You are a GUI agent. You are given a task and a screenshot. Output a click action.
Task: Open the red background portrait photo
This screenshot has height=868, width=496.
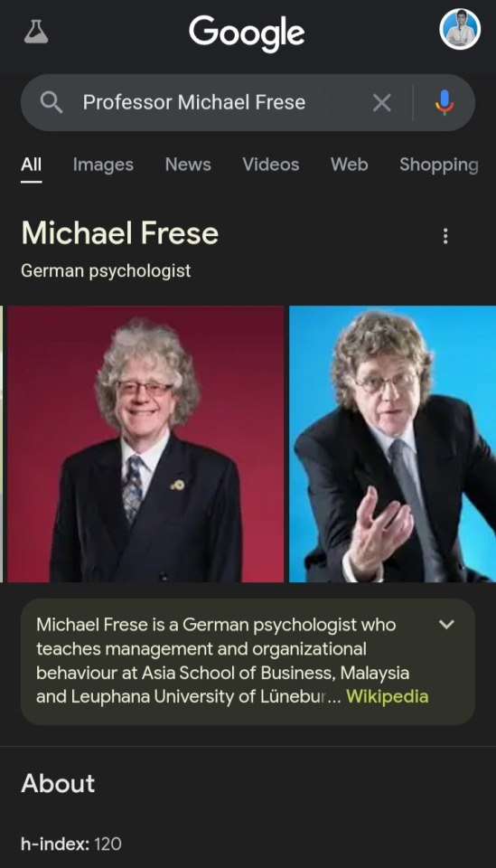pos(145,444)
